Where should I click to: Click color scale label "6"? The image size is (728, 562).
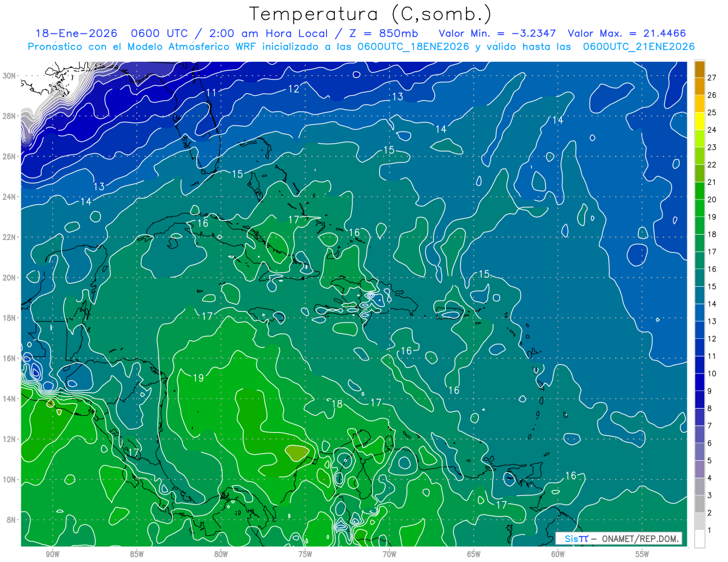710,443
